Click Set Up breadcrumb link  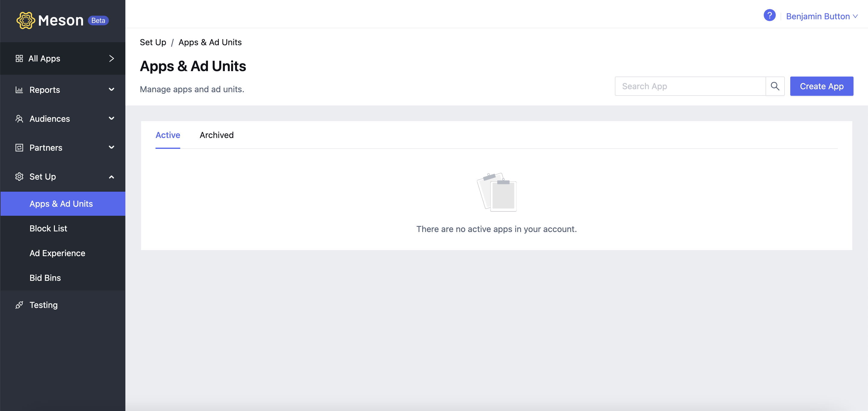(x=153, y=42)
